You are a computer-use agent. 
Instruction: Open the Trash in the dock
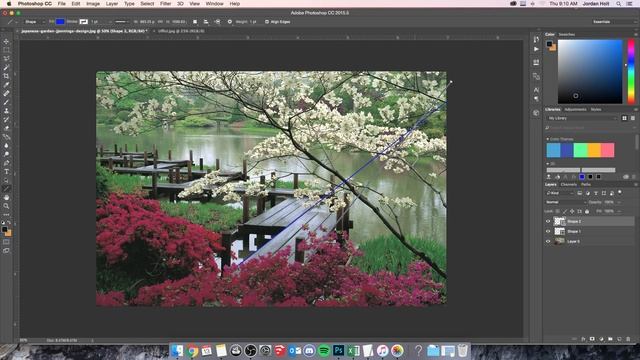[462, 350]
